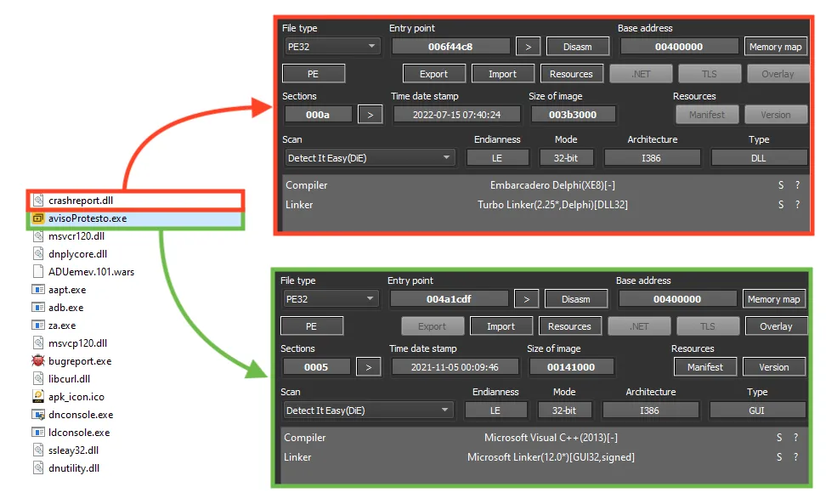Click the apk_icon.ico file icon
826x504 pixels.
click(x=38, y=397)
